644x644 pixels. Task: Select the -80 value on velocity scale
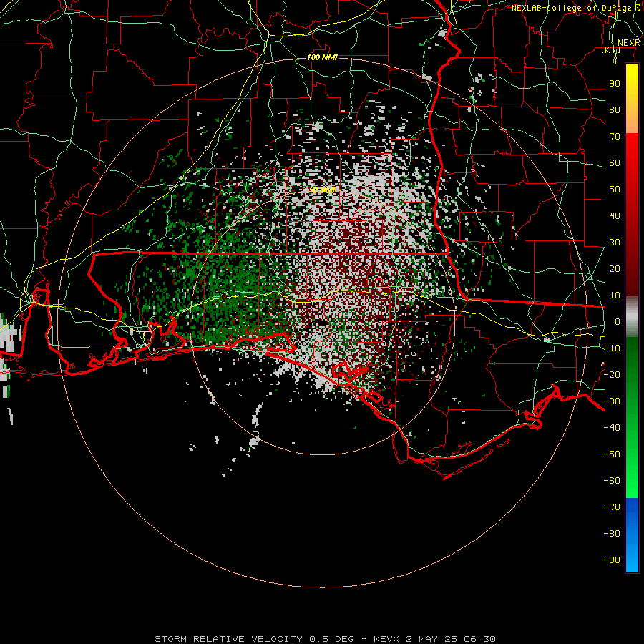(612, 534)
